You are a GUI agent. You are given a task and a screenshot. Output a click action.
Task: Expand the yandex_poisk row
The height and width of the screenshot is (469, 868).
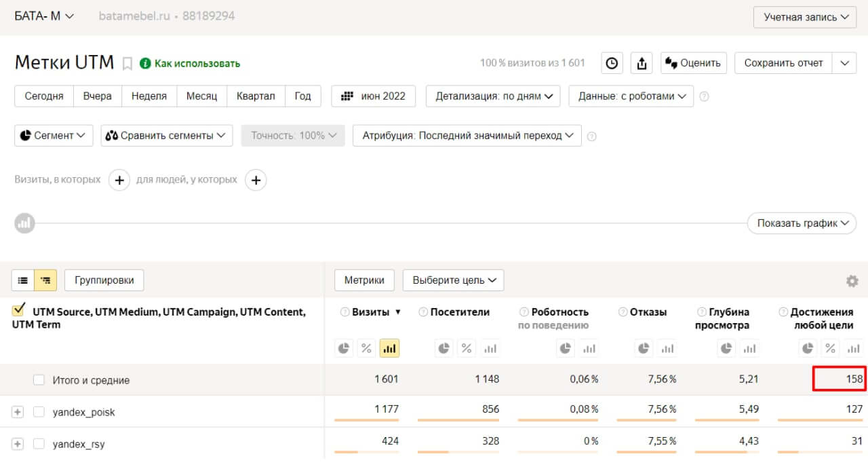pos(18,412)
